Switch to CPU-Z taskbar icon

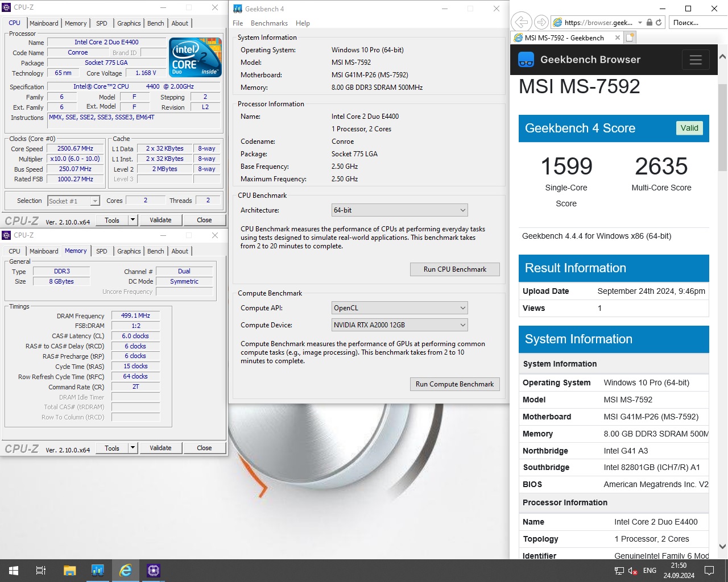pyautogui.click(x=154, y=571)
